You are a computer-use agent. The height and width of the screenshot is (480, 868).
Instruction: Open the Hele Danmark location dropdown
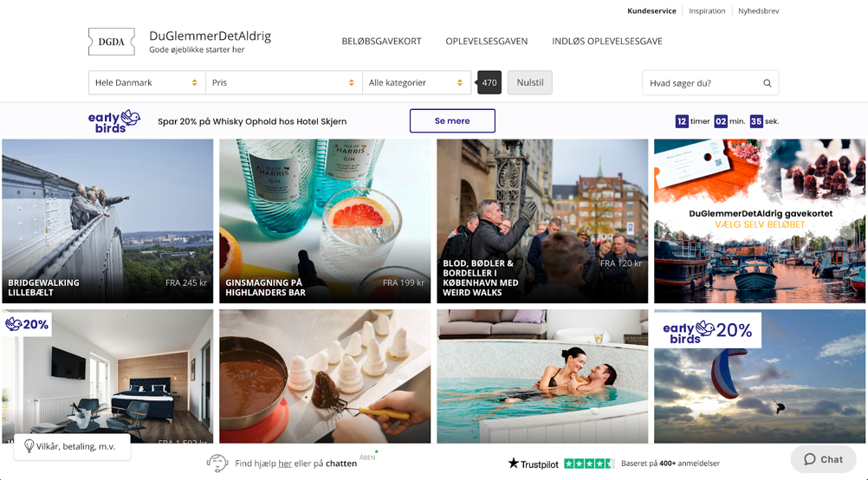coord(146,83)
